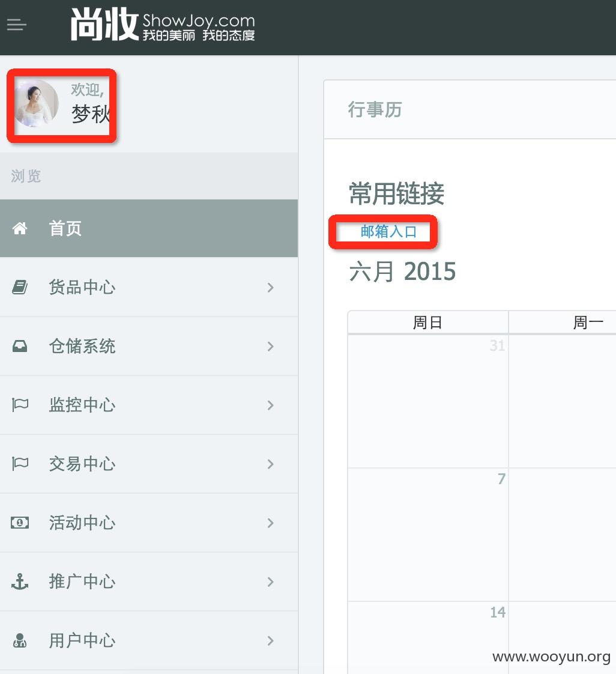Expand 活动中心 using its chevron arrow
The image size is (616, 674).
270,523
